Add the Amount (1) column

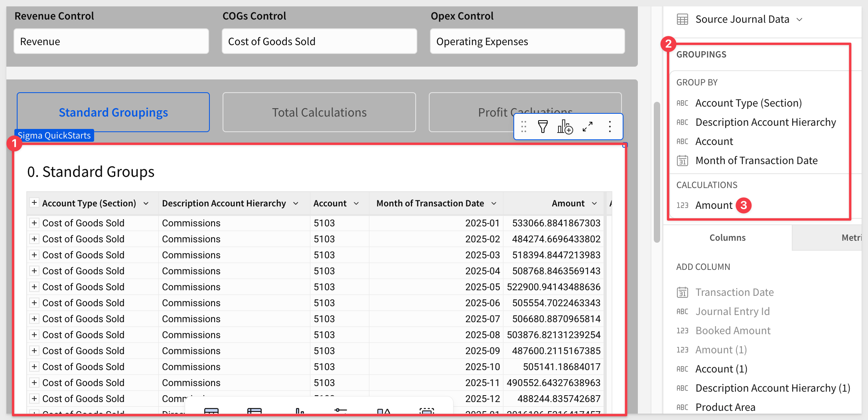[721, 350]
